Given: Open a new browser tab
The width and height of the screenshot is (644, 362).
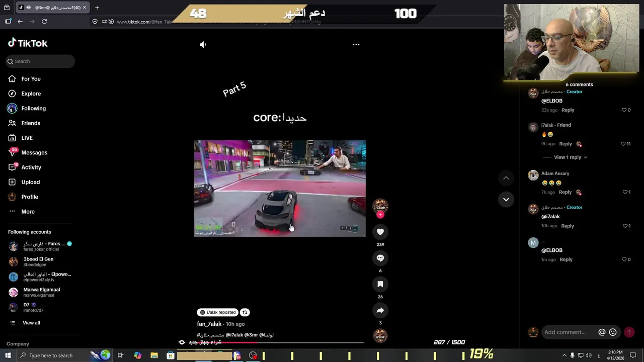Looking at the screenshot, I should pos(97,8).
